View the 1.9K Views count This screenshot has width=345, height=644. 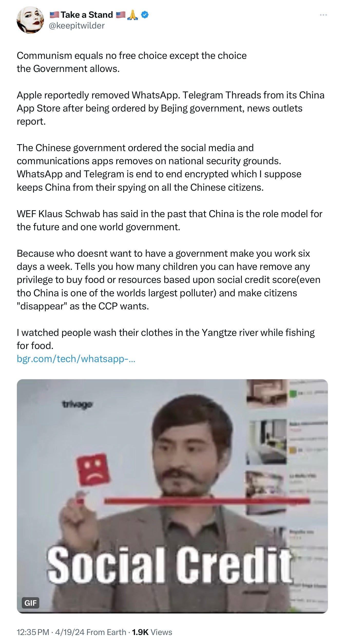click(152, 632)
